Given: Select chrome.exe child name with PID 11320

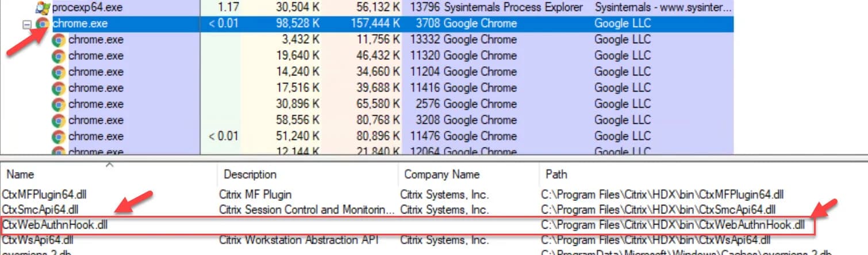Looking at the screenshot, I should click(96, 56).
